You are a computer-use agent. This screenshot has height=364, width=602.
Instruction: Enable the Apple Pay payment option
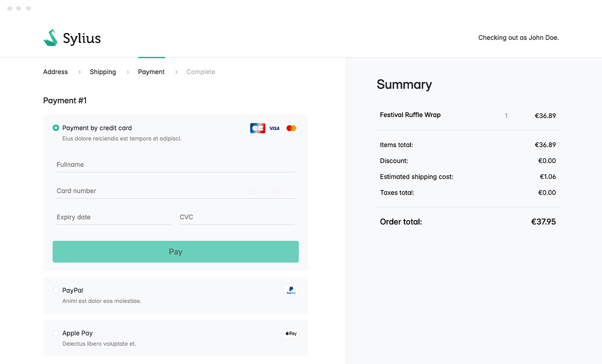(x=55, y=333)
